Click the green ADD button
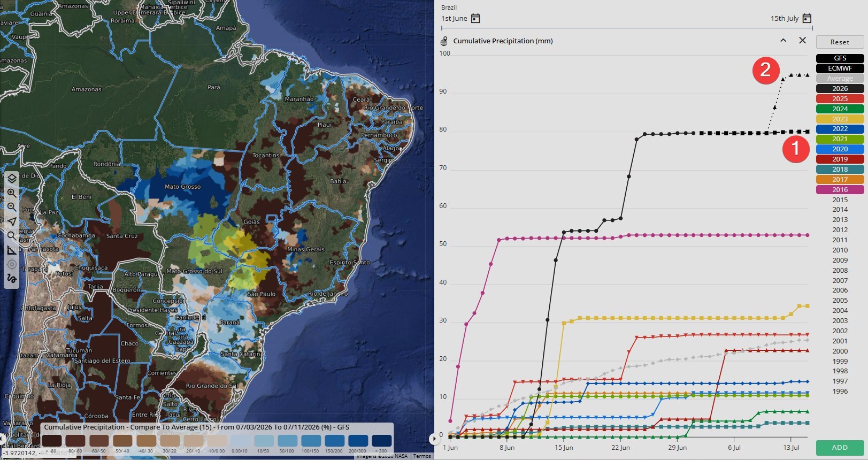The width and height of the screenshot is (868, 460). pyautogui.click(x=840, y=448)
